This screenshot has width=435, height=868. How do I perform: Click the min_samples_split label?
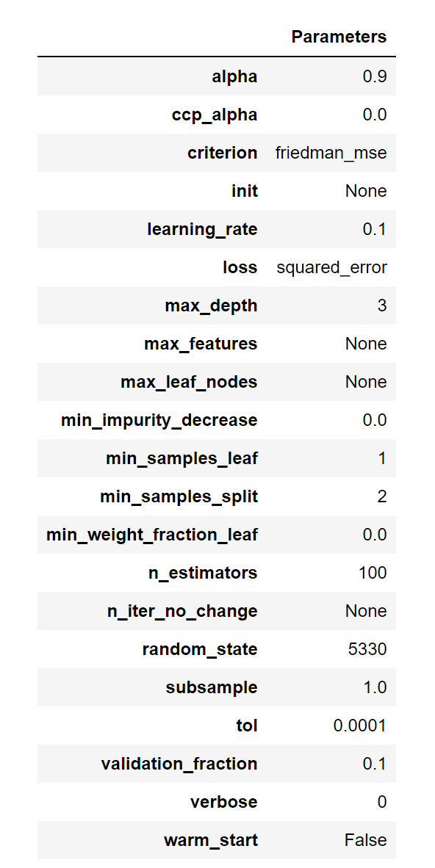click(179, 496)
